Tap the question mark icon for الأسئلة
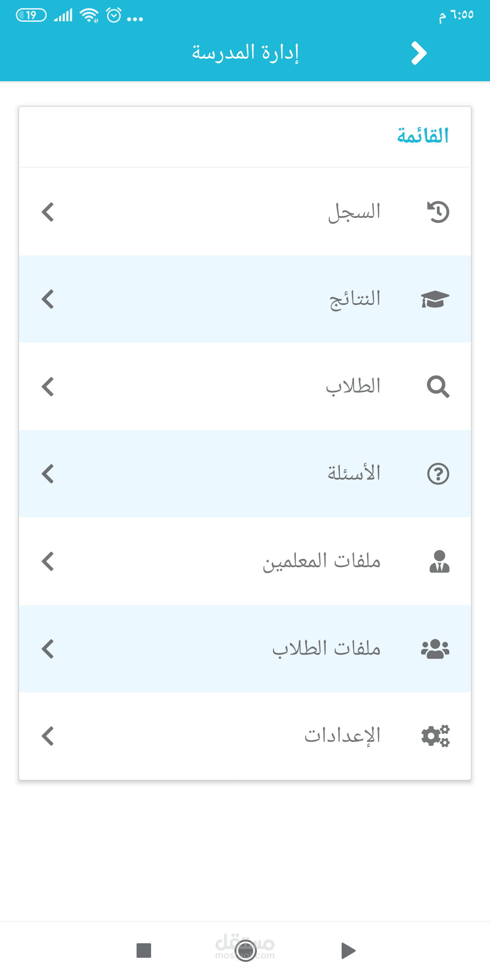 pos(438,474)
